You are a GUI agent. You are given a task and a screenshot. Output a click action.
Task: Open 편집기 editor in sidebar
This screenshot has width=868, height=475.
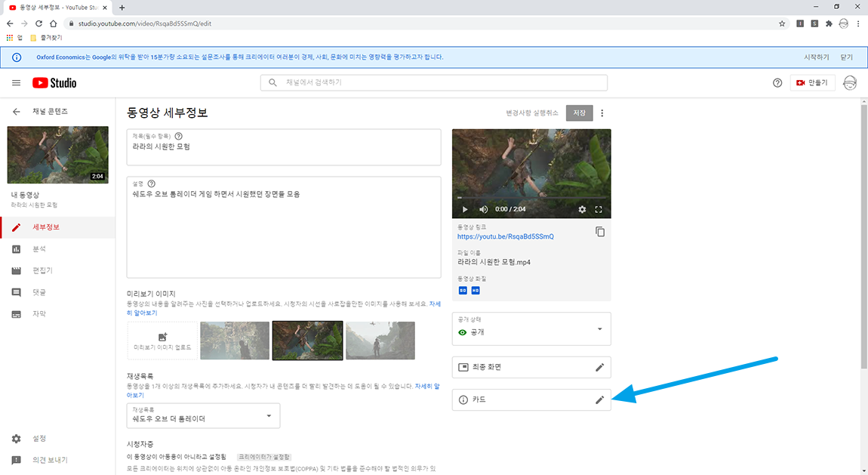(57, 270)
